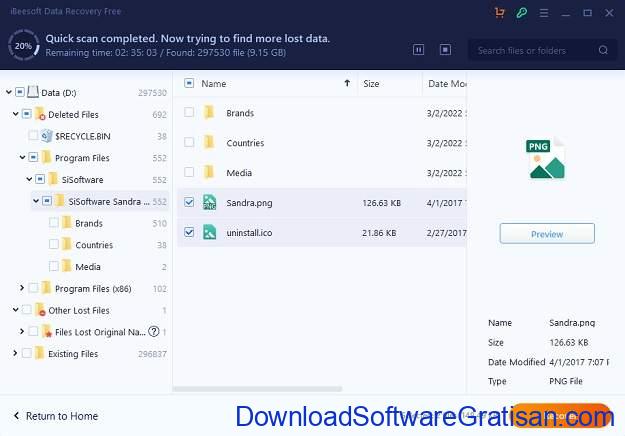Sort by the Name column header
This screenshot has width=625, height=436.
pyautogui.click(x=214, y=84)
